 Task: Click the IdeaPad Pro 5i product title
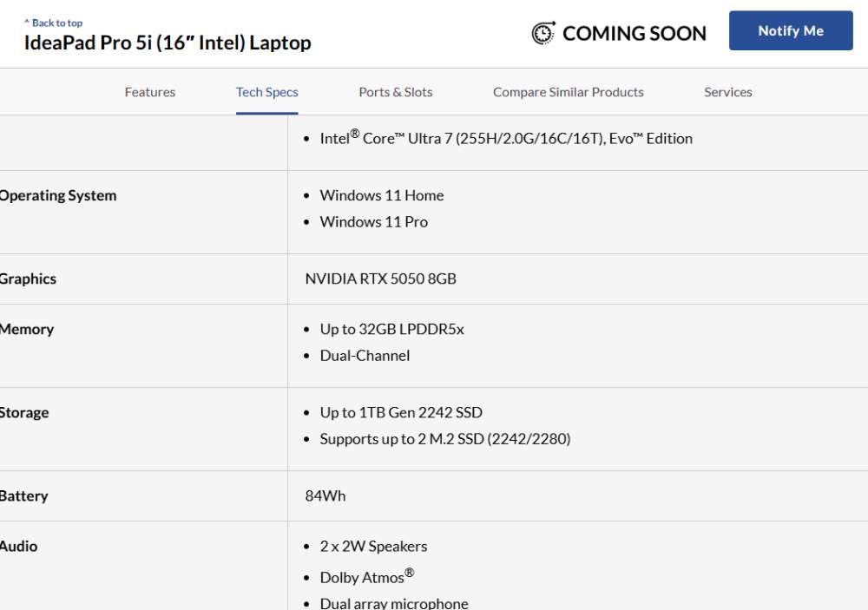tap(168, 43)
